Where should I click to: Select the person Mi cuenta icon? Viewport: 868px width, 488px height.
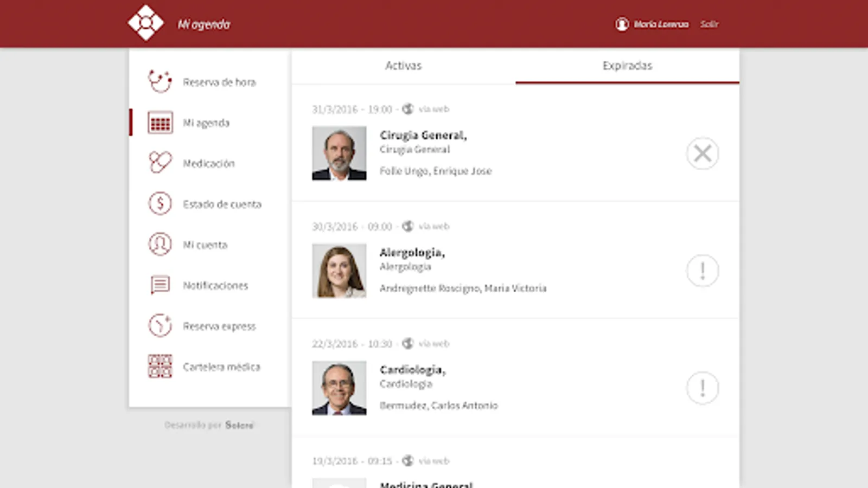(160, 244)
